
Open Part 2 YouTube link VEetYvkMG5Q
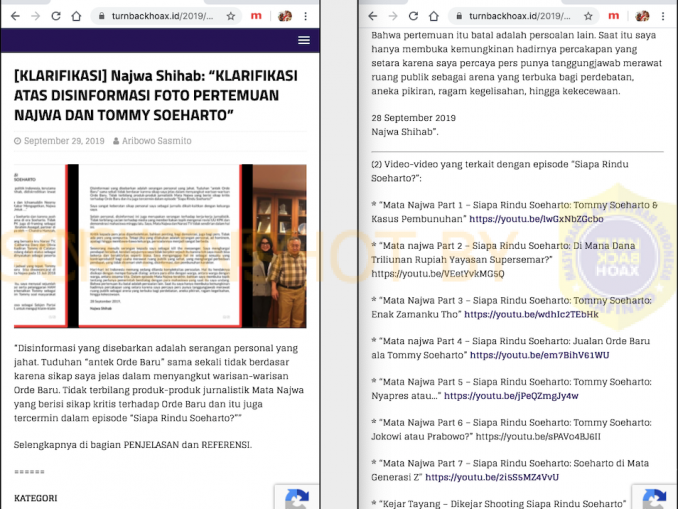438,274
